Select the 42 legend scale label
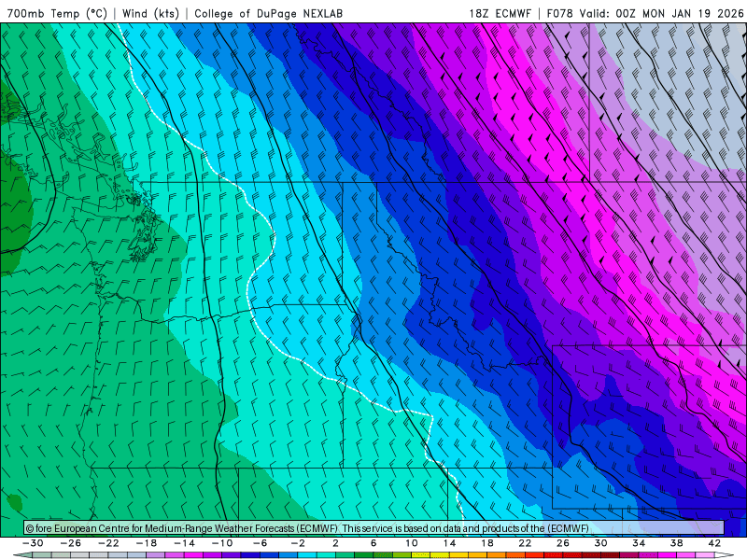The width and height of the screenshot is (747, 560). click(x=714, y=543)
